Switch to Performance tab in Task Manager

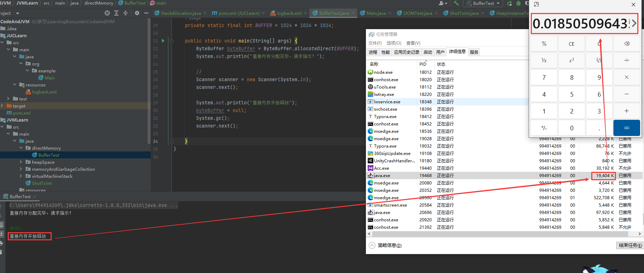click(386, 52)
